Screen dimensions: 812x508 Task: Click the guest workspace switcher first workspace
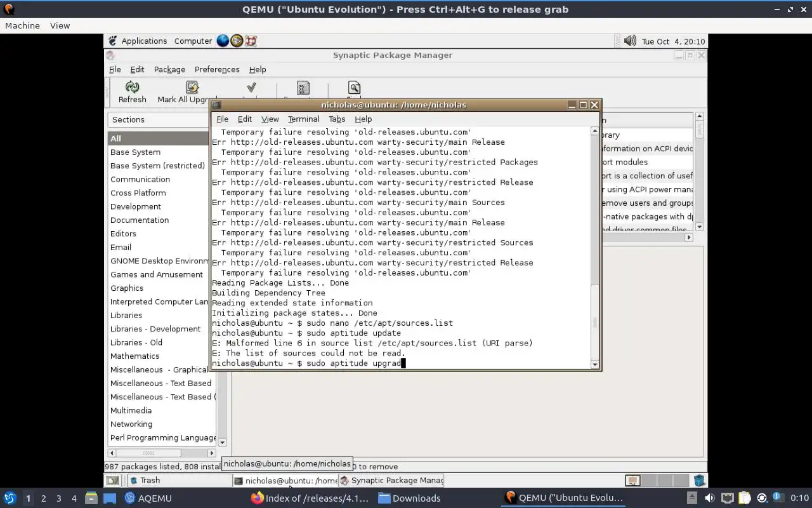coord(632,481)
